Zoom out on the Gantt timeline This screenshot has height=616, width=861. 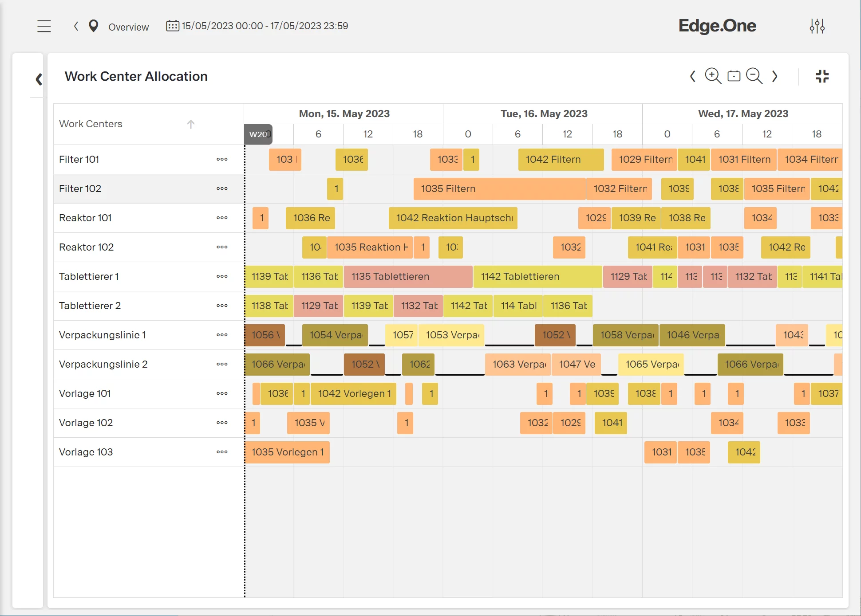tap(754, 76)
